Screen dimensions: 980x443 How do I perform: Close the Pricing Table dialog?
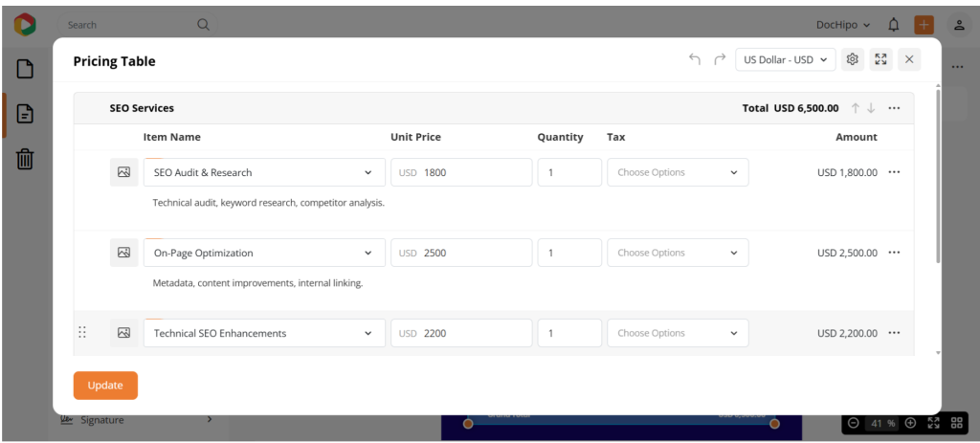coord(909,59)
